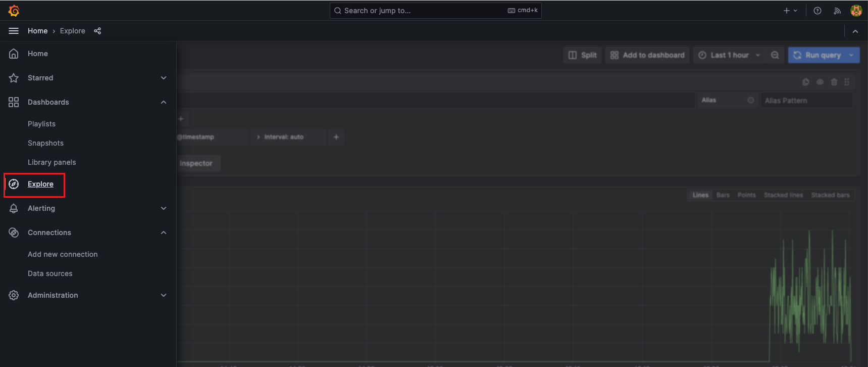Click the share icon next to Explore

(97, 31)
